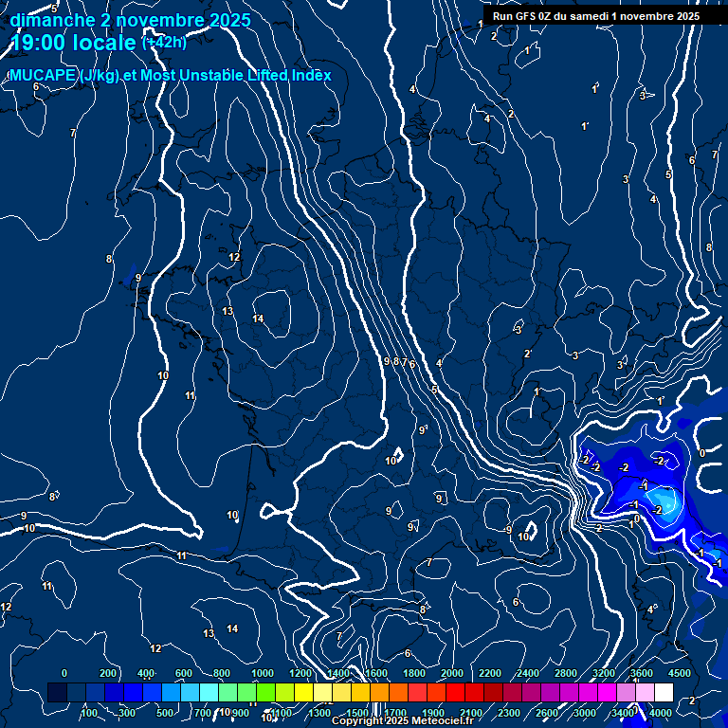Pick the legend swatch between '3200' and '3400'
728x728 pixels.
coord(608,692)
